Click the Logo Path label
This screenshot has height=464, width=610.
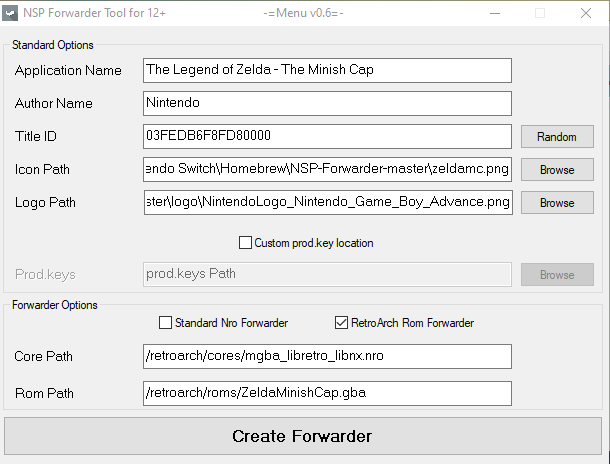[45, 203]
